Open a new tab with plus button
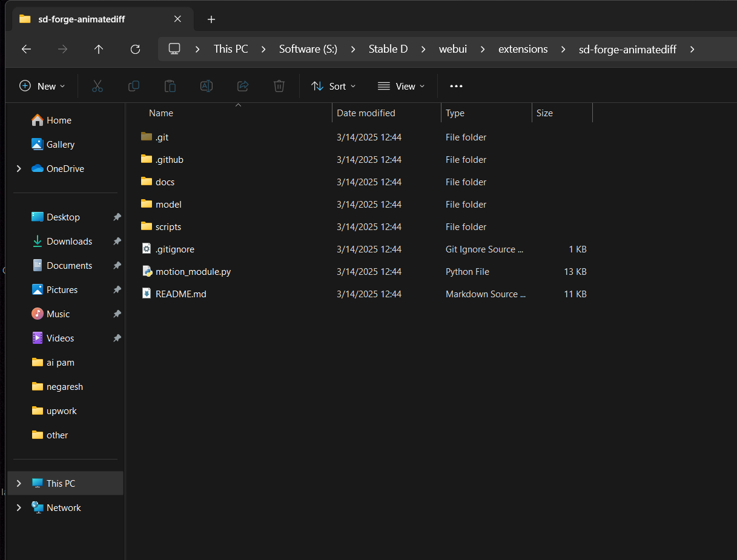 [x=211, y=19]
